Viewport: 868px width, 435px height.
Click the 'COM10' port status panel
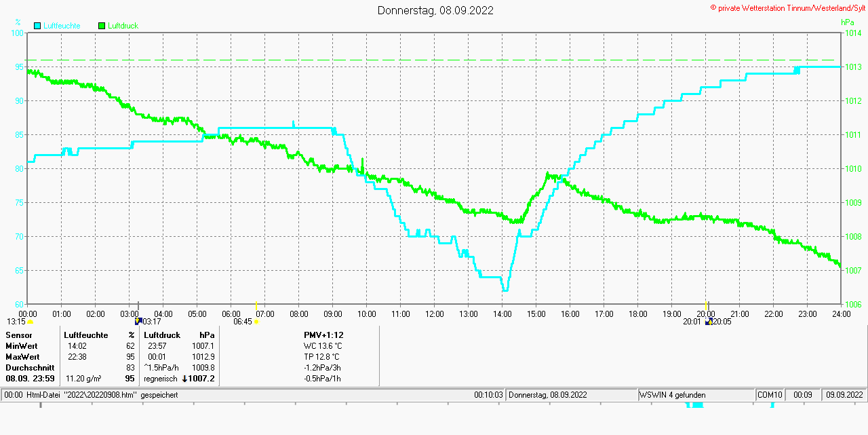point(770,395)
